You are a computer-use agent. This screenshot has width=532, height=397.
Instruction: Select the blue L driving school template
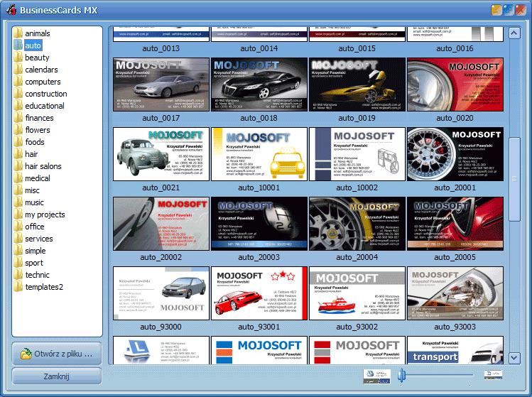pos(161,350)
